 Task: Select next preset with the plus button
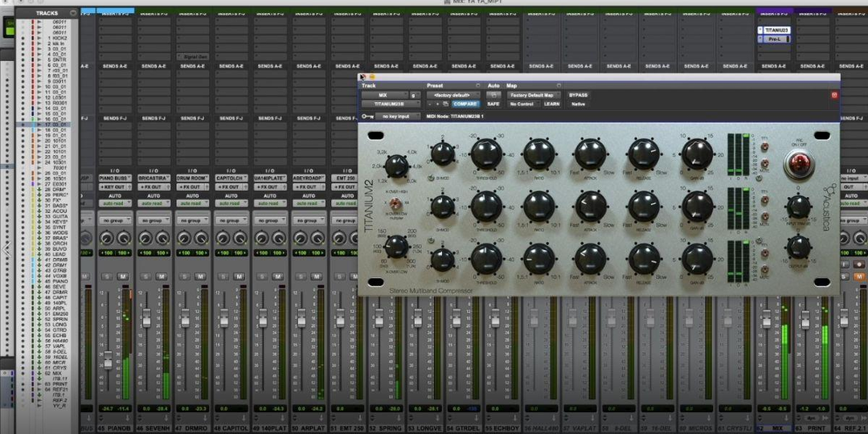tap(438, 104)
